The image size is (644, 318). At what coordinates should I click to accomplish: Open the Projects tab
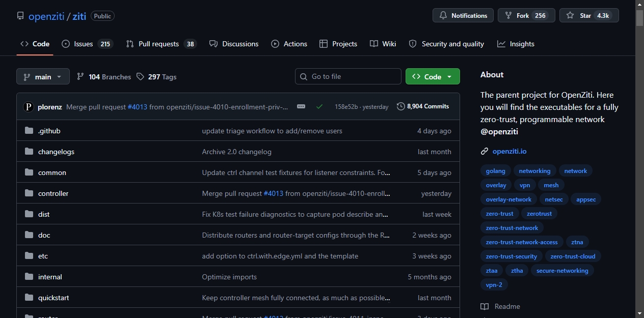(338, 44)
